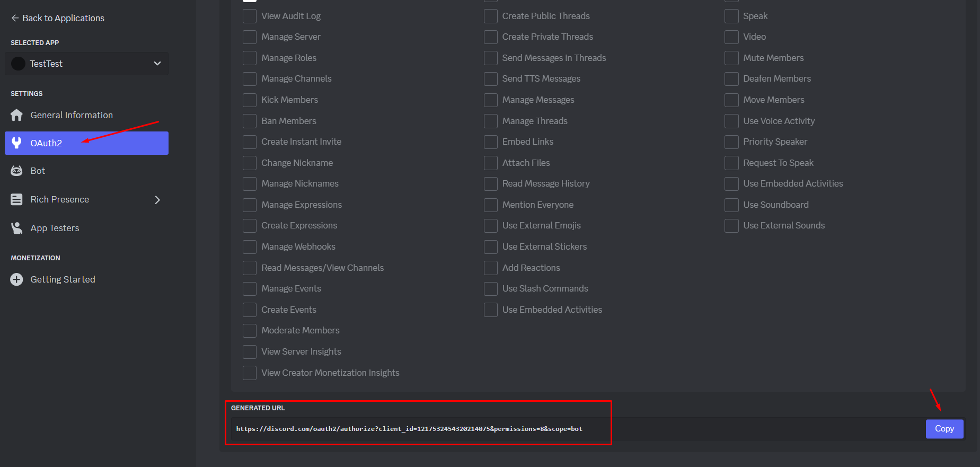Check the View Creator Monetization Insights box

tap(250, 373)
